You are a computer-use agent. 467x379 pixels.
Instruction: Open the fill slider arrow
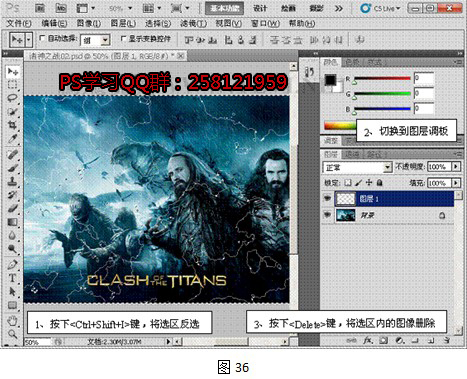pyautogui.click(x=456, y=183)
